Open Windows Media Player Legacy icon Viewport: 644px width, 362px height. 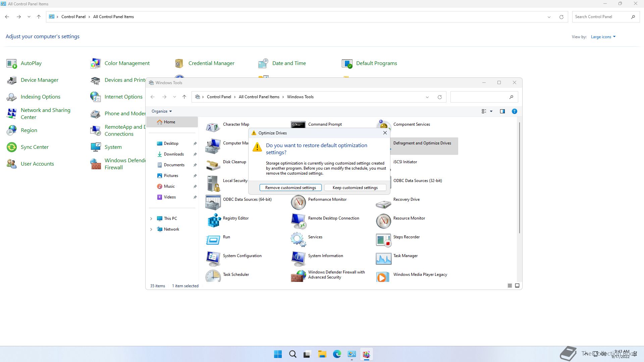tap(383, 276)
